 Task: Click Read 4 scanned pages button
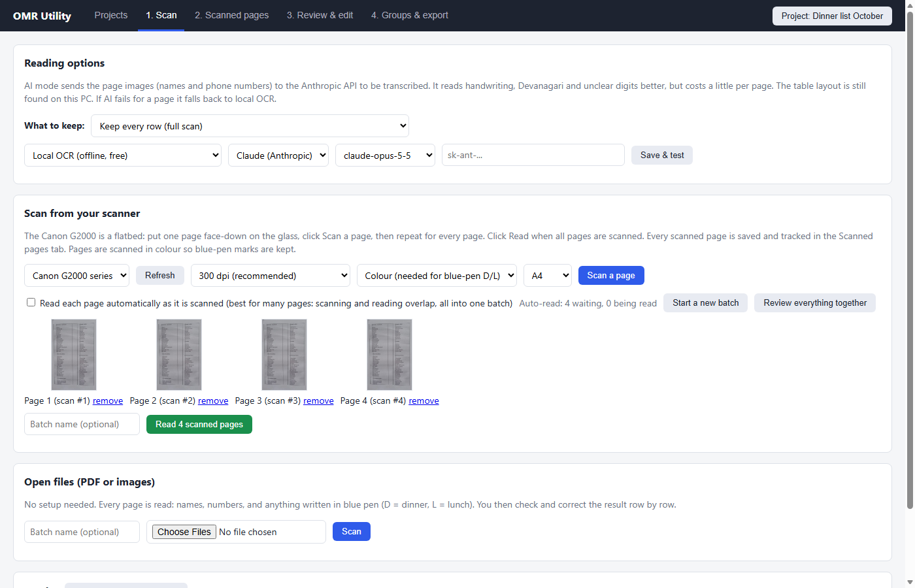199,424
